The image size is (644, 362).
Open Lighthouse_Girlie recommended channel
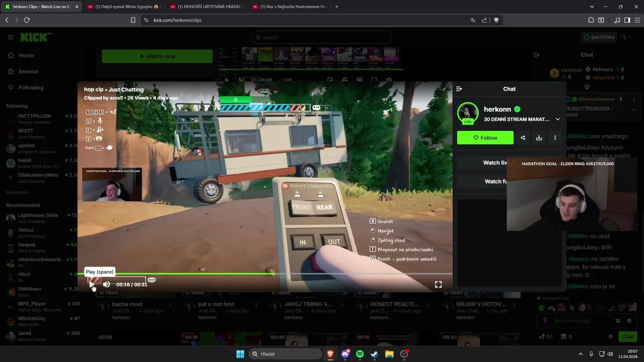click(x=42, y=218)
